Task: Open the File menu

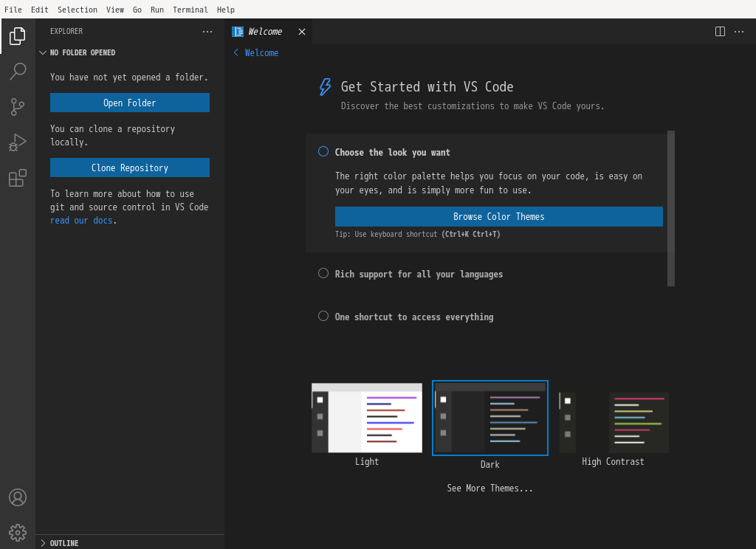Action: pos(13,10)
